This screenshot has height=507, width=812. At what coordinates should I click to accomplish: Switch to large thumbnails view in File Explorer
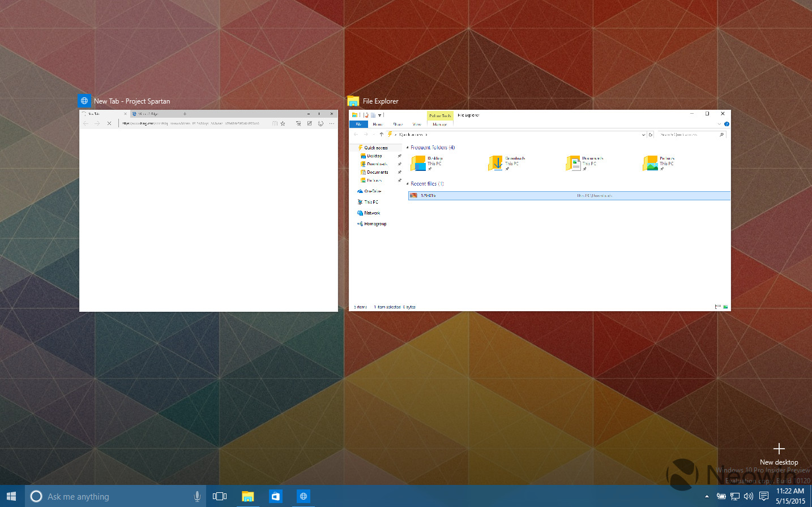725,307
